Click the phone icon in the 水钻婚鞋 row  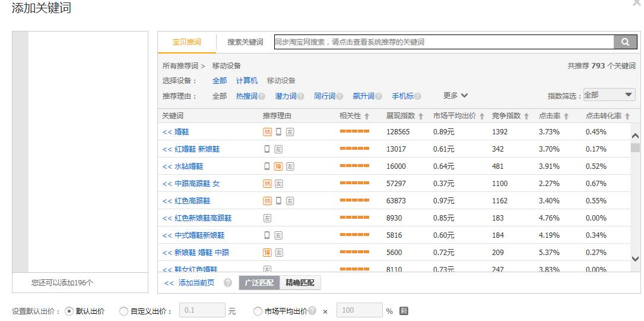267,166
